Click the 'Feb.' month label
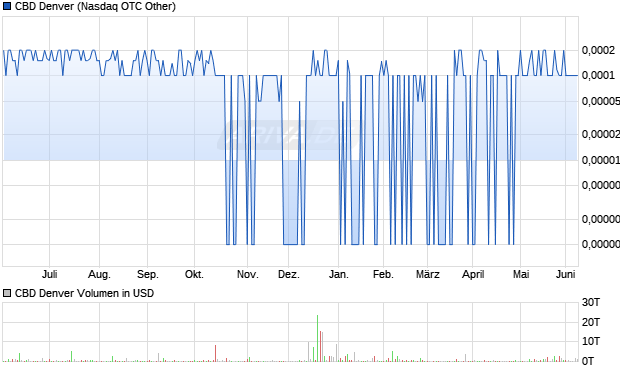 coord(383,274)
